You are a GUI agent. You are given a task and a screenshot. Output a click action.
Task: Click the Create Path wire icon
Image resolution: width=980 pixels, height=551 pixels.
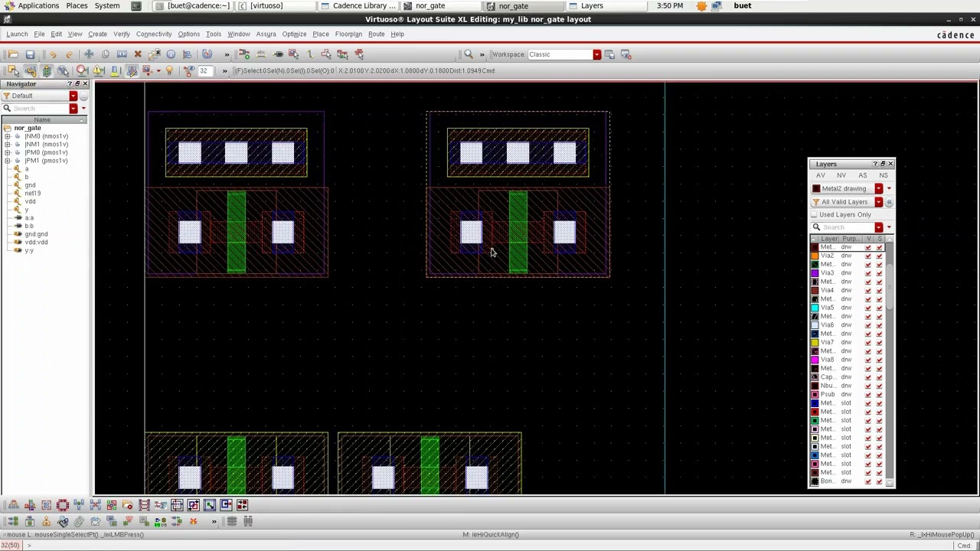click(309, 54)
